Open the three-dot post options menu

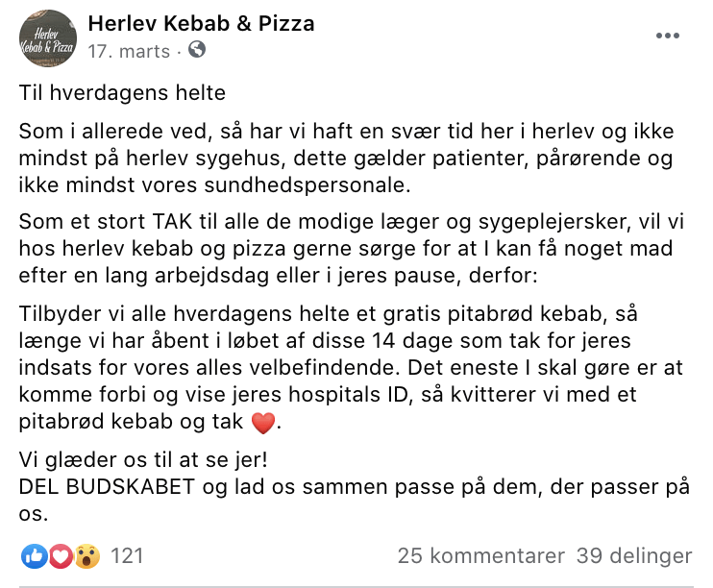(x=668, y=36)
